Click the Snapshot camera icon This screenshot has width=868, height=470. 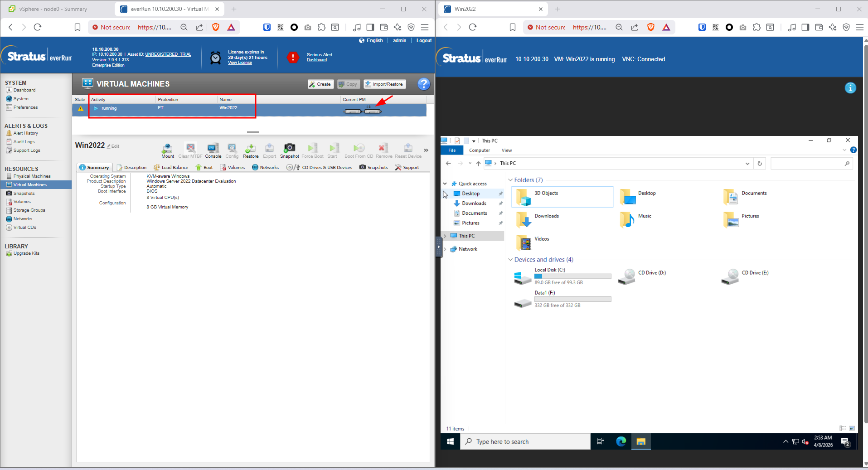coord(289,149)
